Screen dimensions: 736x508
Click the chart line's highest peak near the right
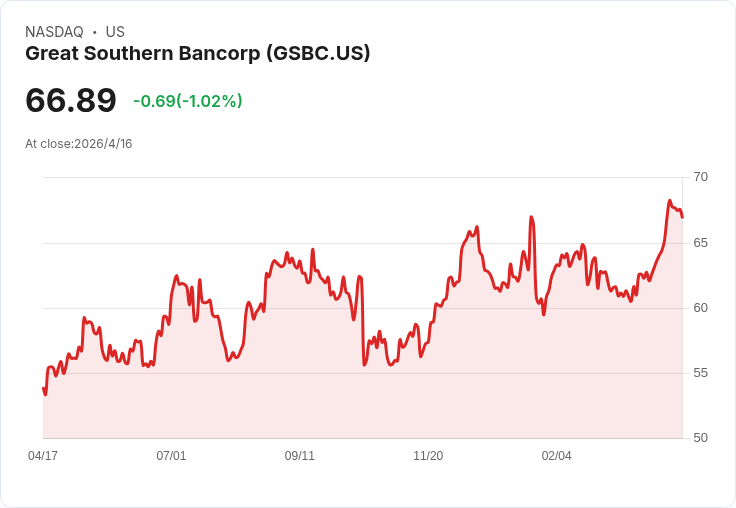670,200
